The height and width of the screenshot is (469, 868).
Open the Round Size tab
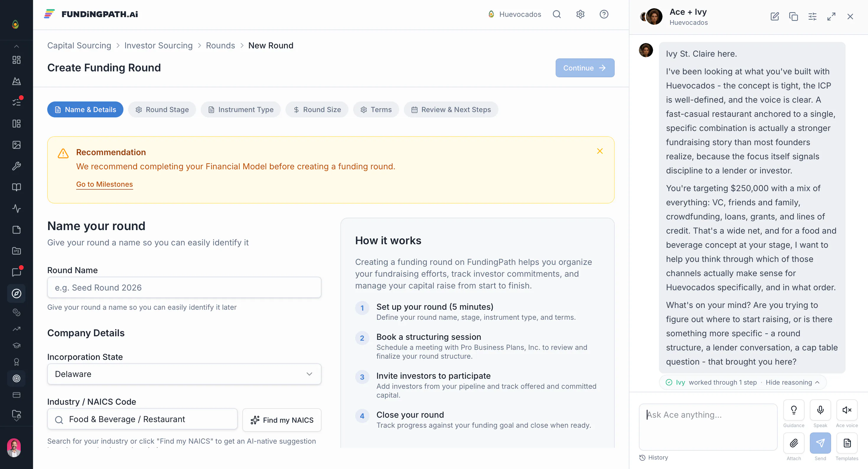(317, 109)
